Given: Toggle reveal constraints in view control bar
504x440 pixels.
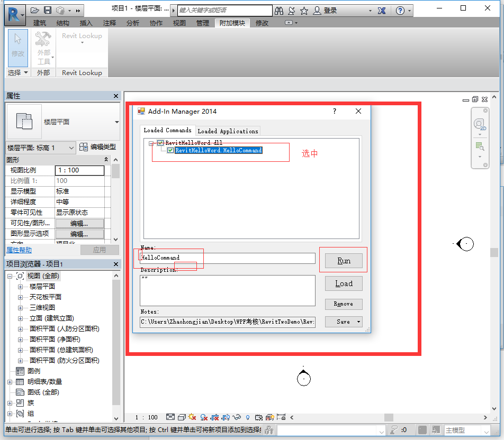Looking at the screenshot, I should coord(281,417).
